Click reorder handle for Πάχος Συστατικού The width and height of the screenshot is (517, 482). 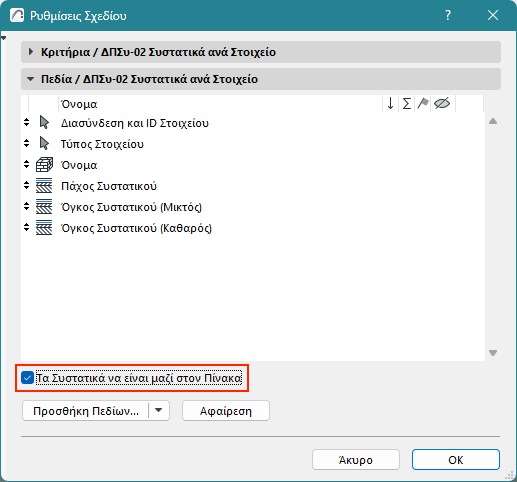27,186
